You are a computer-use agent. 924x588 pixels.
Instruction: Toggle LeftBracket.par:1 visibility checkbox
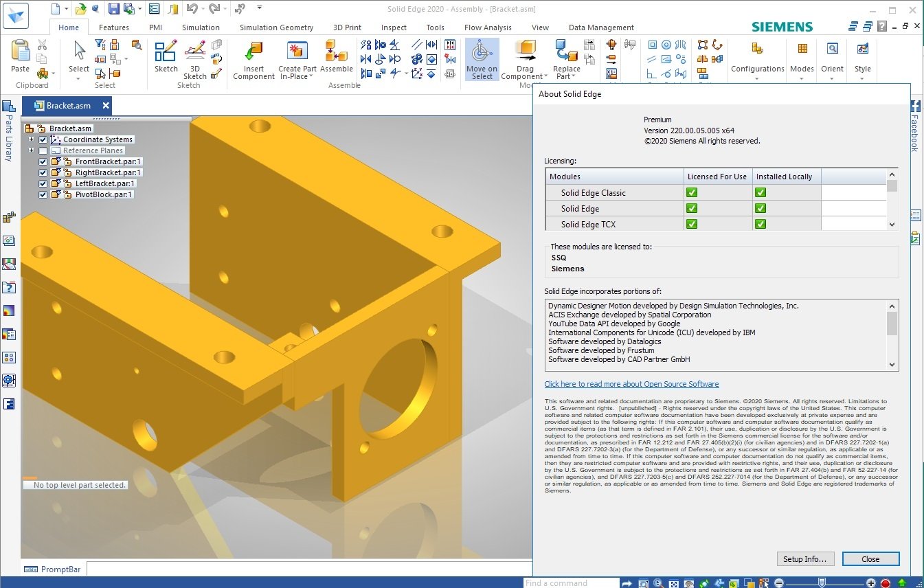pos(43,183)
